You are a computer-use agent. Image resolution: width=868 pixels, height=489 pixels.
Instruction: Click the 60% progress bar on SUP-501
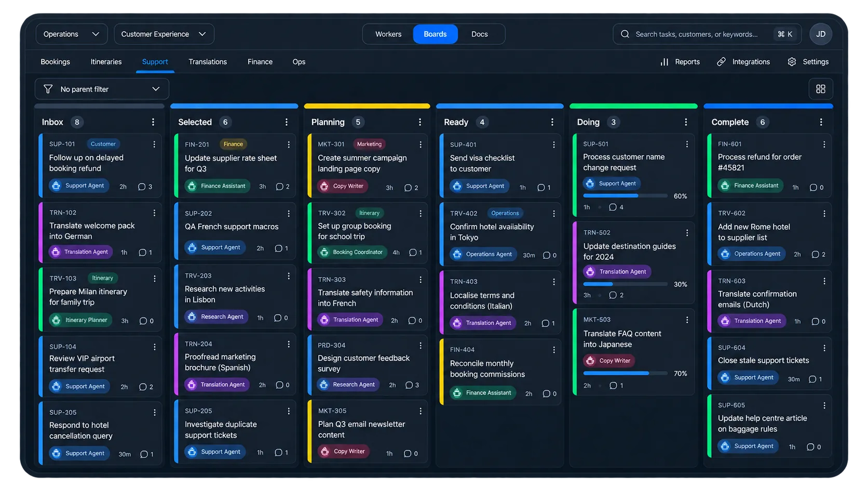(625, 196)
